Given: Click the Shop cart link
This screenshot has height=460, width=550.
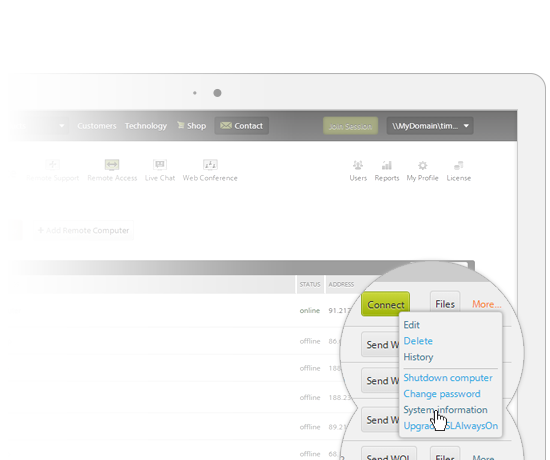Looking at the screenshot, I should [192, 126].
